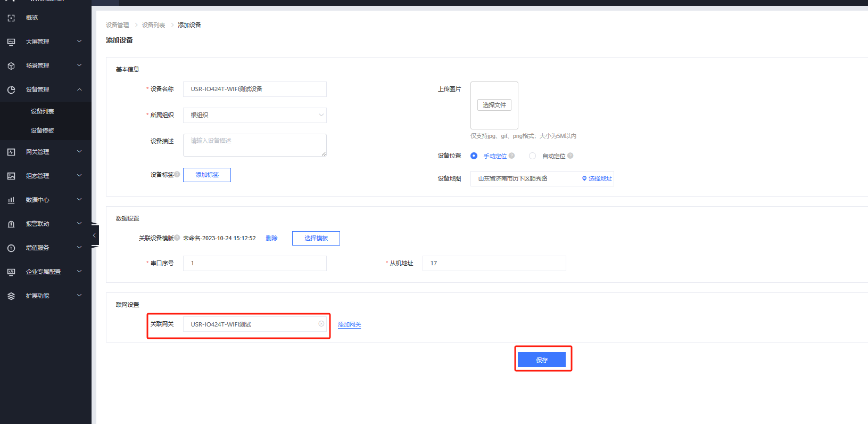Click the 设备描述 textarea
The width and height of the screenshot is (868, 424).
[x=255, y=145]
